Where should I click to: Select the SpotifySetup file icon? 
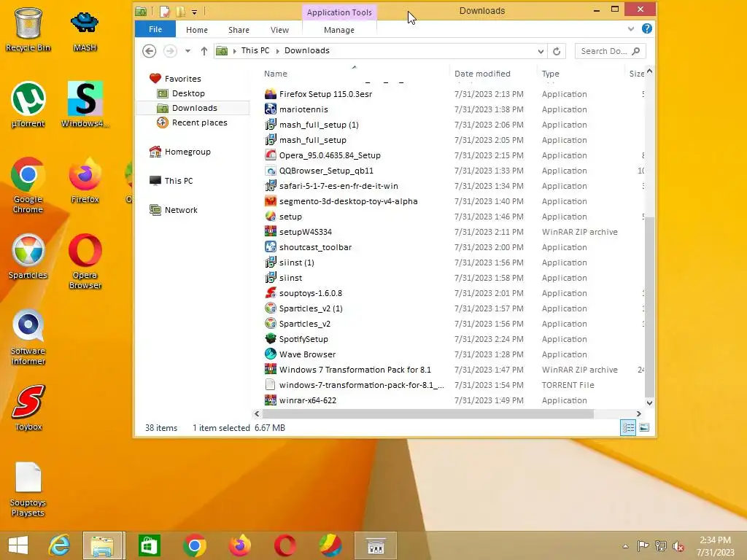click(271, 339)
